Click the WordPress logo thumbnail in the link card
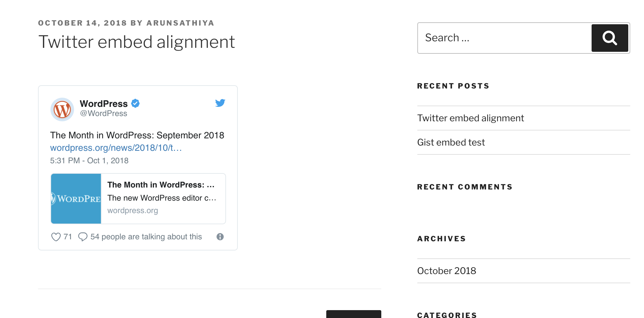644x318 pixels. pos(76,198)
